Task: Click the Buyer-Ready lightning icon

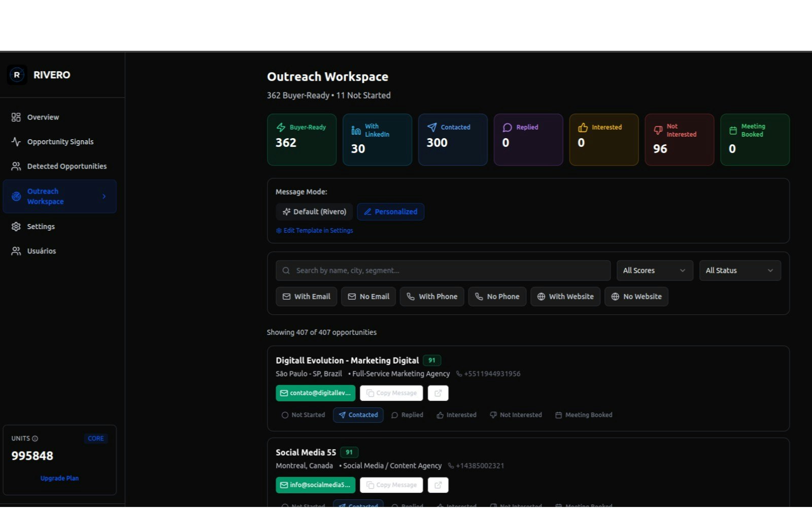Action: tap(281, 127)
